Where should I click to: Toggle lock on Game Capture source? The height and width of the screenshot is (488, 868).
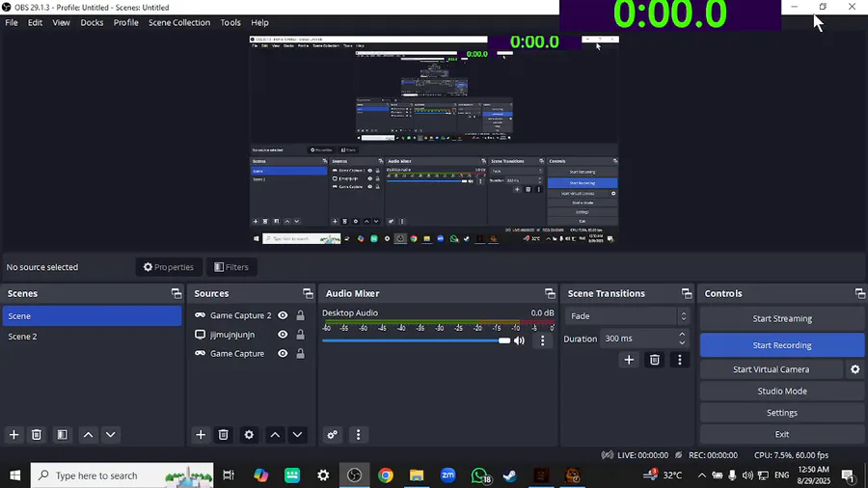pos(300,354)
